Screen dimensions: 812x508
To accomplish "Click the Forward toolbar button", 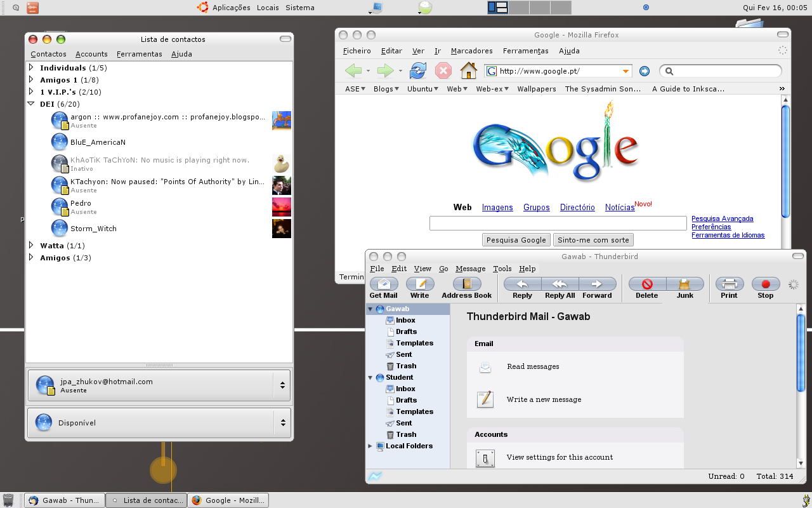I will tap(597, 284).
